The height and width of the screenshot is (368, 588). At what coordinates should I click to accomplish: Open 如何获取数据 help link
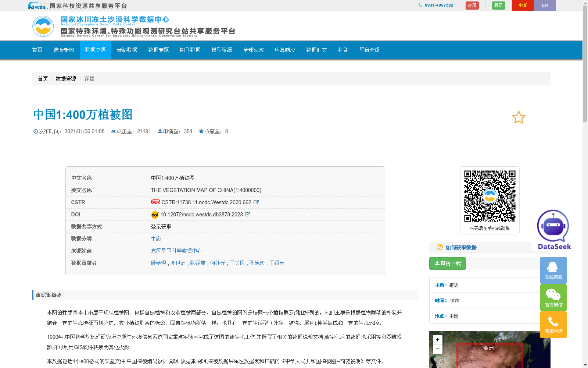click(461, 248)
